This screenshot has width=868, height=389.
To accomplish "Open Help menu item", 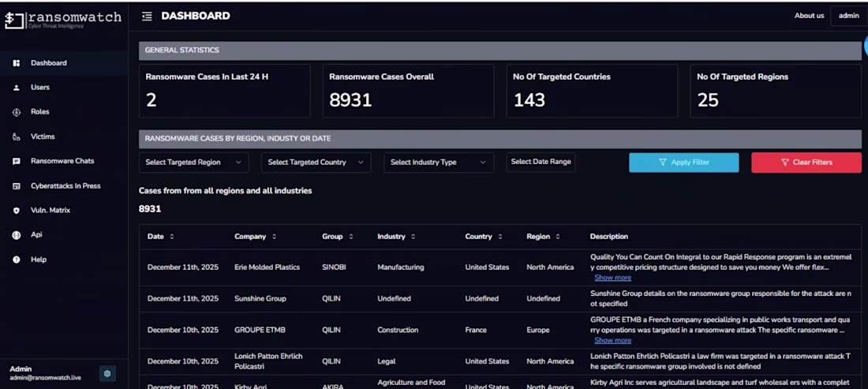I will [x=39, y=260].
